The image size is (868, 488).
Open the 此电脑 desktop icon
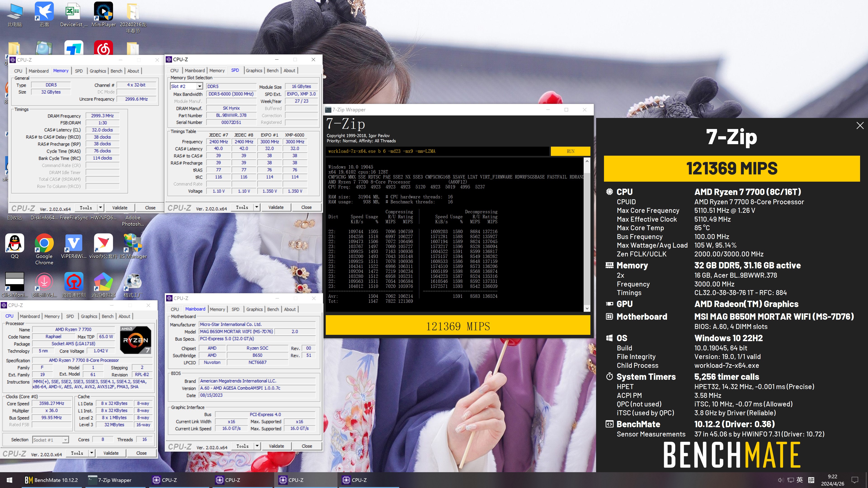(x=14, y=14)
